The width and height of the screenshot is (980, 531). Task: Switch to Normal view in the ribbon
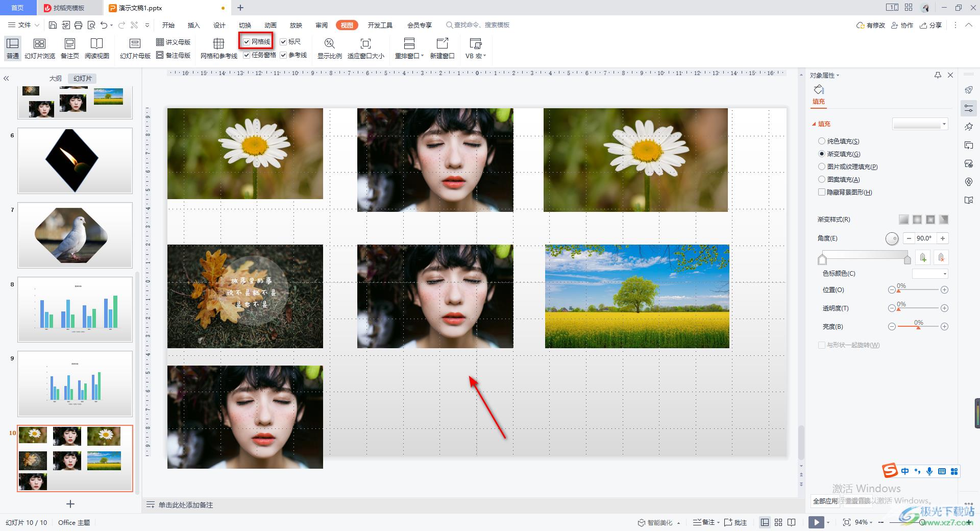[x=13, y=49]
